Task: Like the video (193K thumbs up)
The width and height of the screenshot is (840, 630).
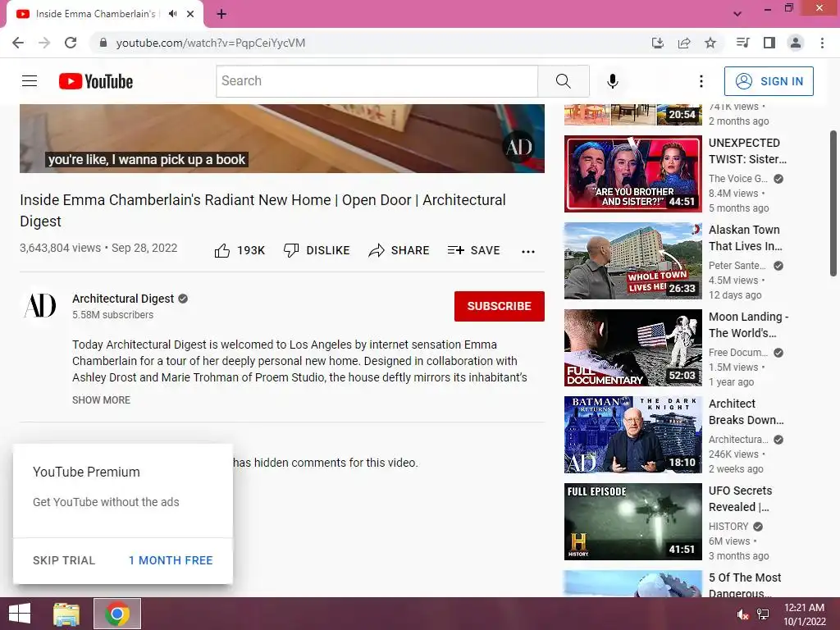Action: [x=240, y=250]
